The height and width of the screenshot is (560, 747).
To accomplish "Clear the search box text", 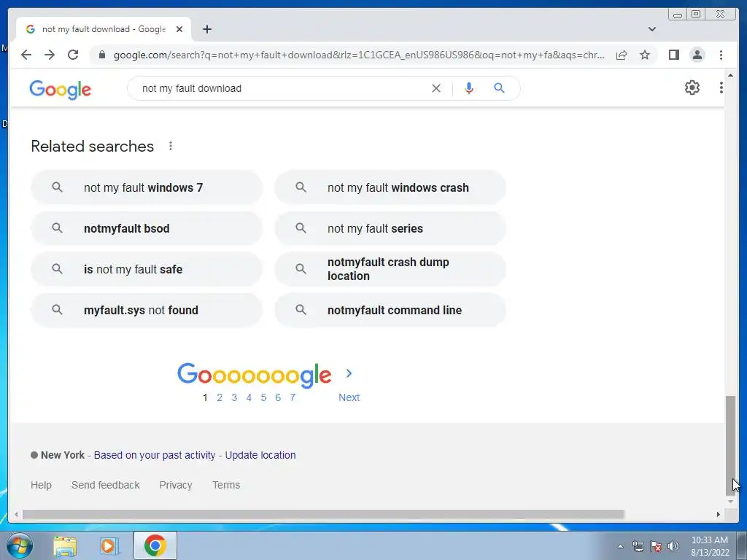I will coord(436,88).
